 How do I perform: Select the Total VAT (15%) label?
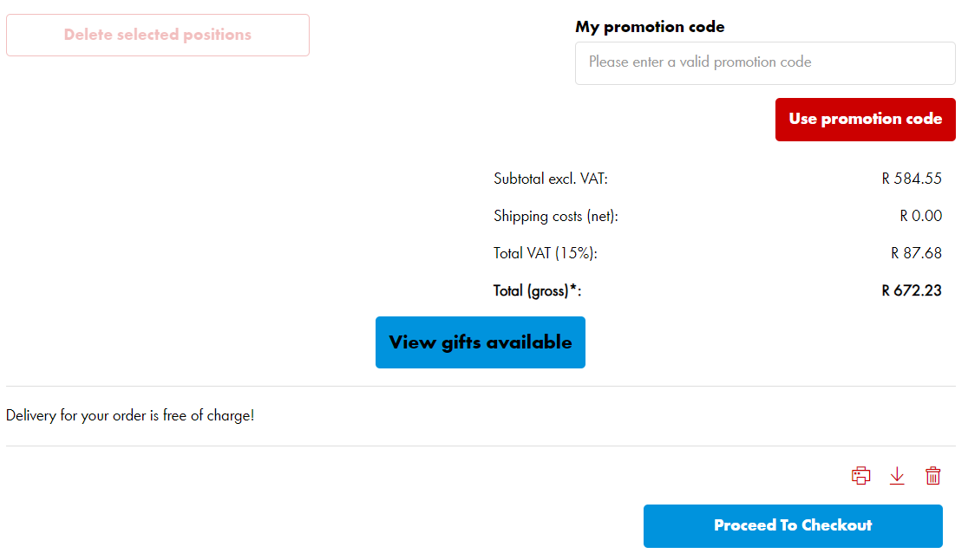(x=545, y=253)
